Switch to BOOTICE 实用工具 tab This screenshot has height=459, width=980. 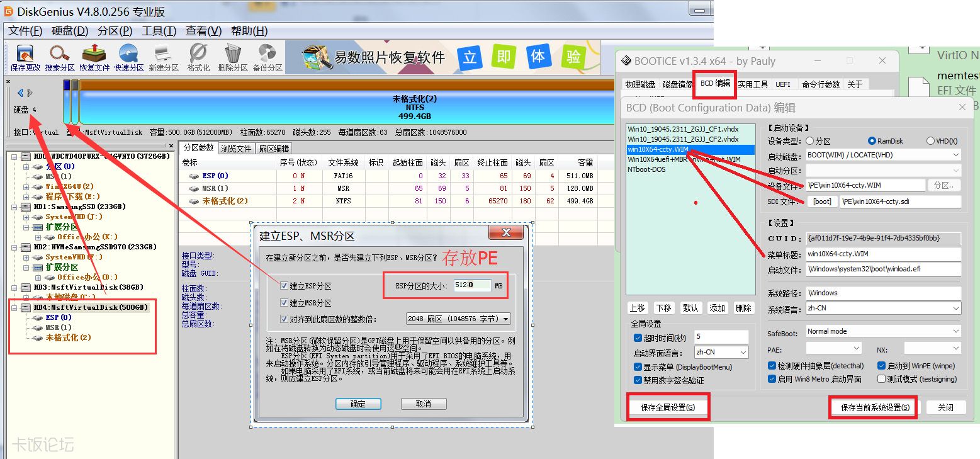point(753,84)
